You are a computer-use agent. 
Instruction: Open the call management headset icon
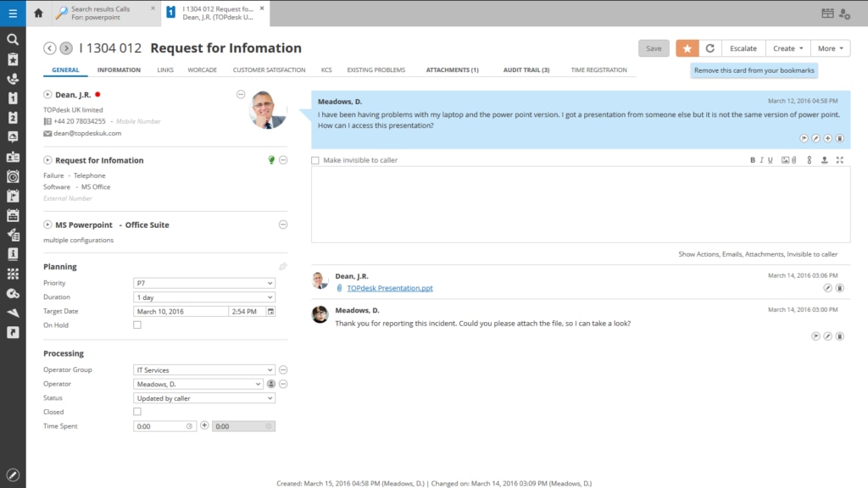tap(13, 79)
